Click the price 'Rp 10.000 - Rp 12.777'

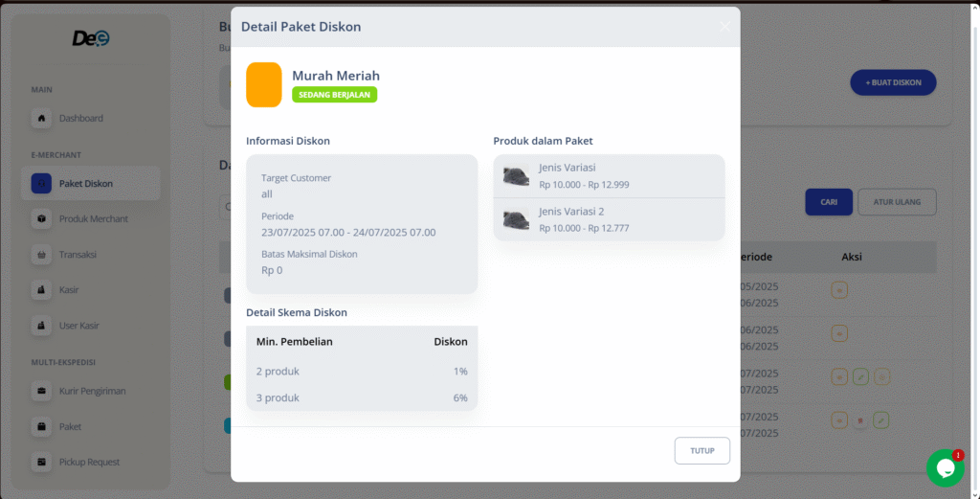(584, 228)
